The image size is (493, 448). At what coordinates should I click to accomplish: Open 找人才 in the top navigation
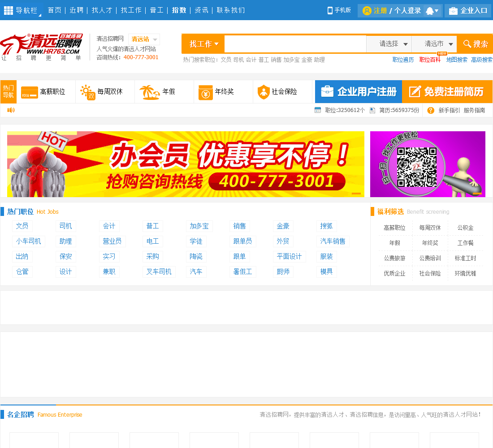(102, 10)
